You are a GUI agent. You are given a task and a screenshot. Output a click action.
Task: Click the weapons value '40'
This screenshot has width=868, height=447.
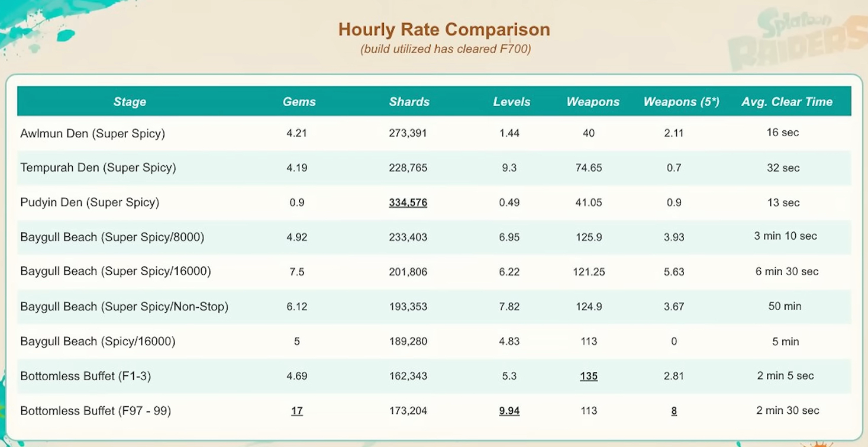pos(589,133)
